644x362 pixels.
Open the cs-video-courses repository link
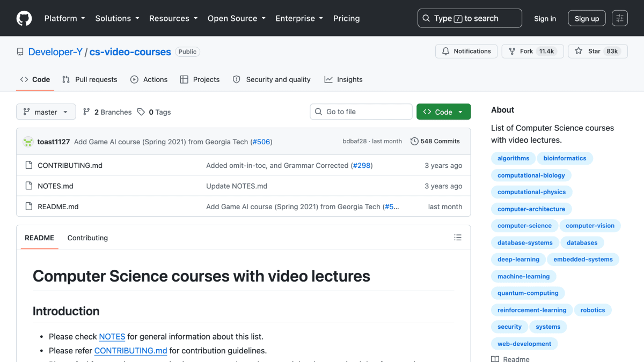(130, 52)
